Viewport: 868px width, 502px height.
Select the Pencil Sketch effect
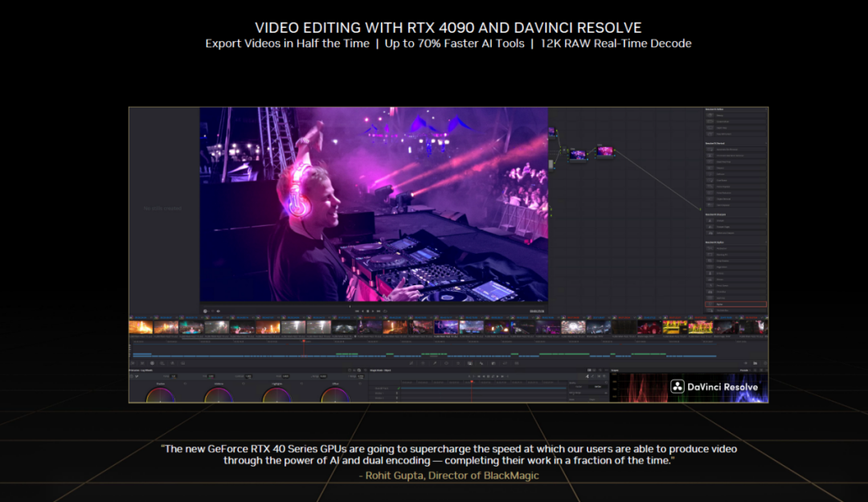(x=735, y=286)
